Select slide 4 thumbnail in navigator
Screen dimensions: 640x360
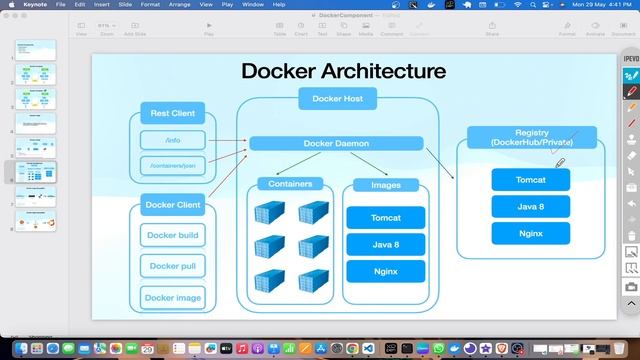tap(36, 123)
